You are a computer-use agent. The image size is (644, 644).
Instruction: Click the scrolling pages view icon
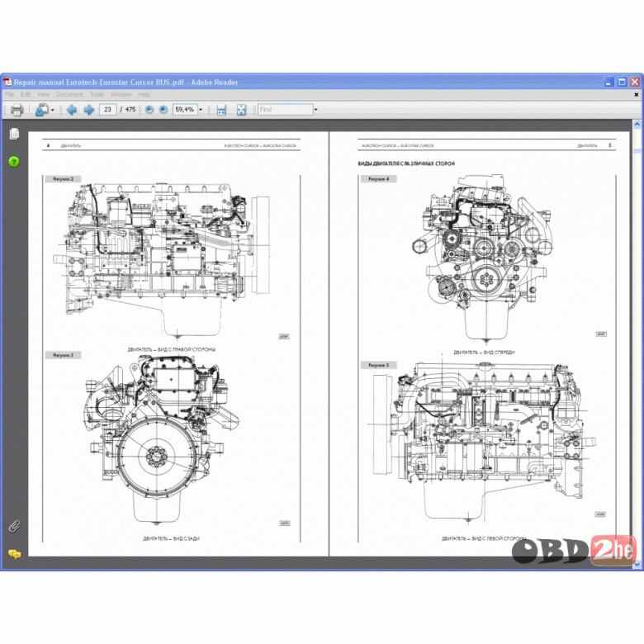coord(221,110)
